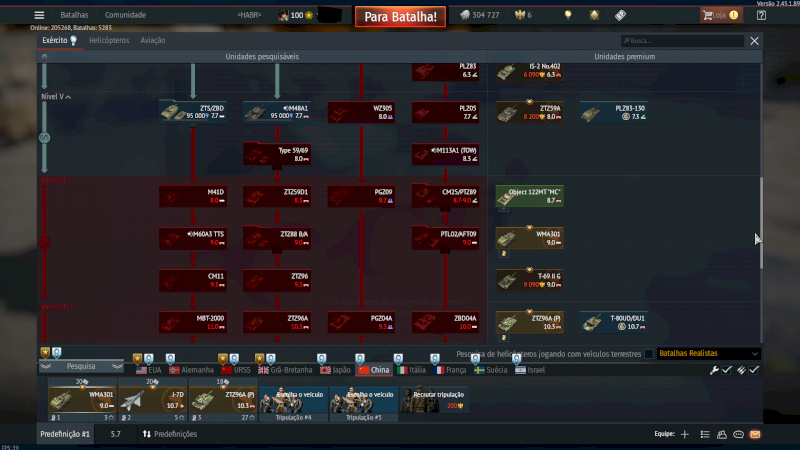Select the EUA nation tab

tap(148, 370)
